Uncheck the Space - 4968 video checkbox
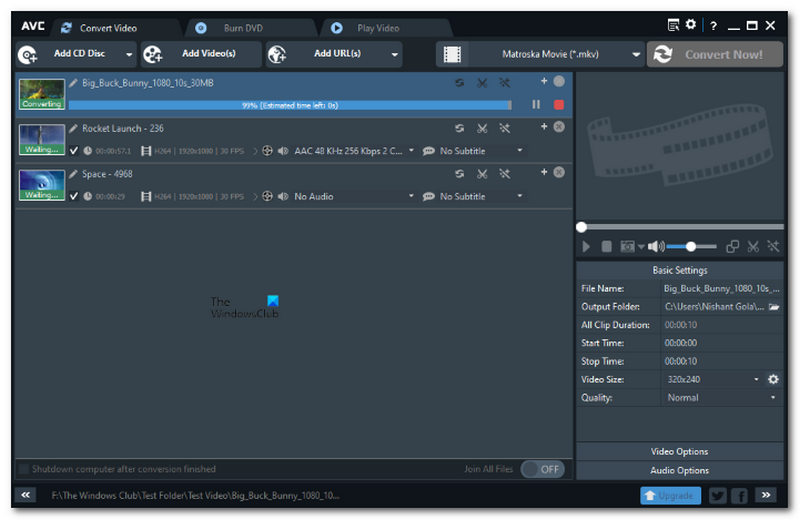Viewport: 800px width, 520px height. tap(74, 197)
